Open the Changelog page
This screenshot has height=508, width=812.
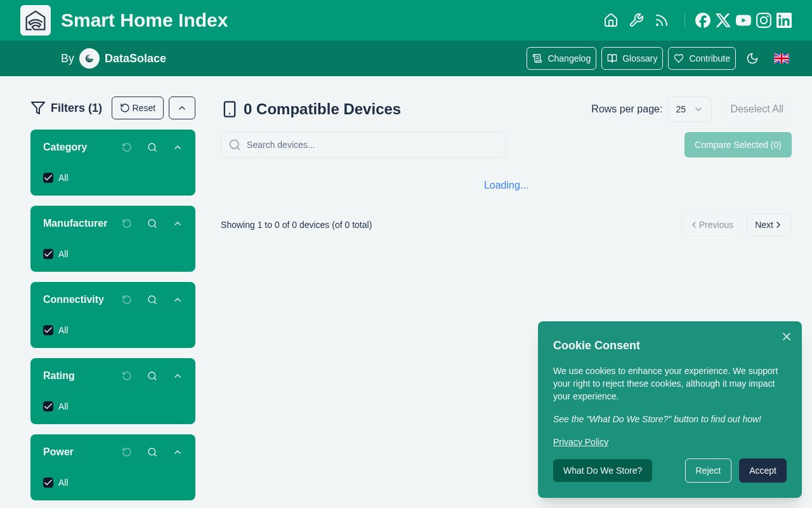tap(561, 58)
